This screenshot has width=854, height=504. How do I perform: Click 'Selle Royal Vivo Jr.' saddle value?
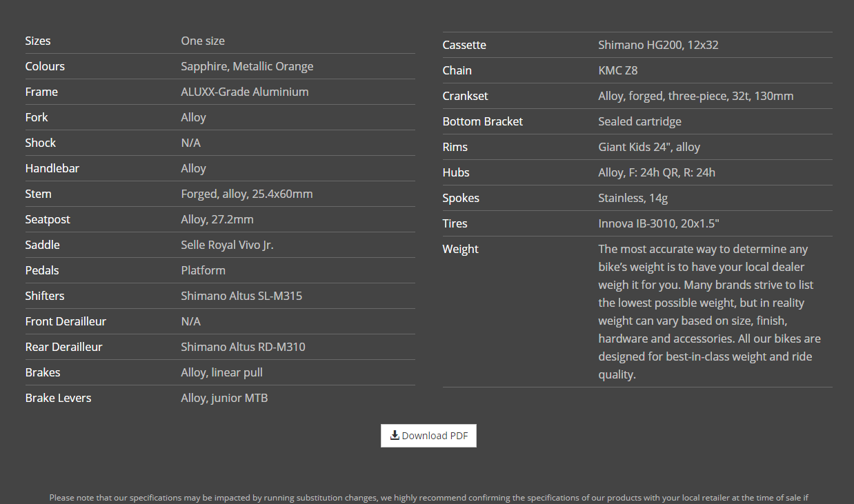[x=228, y=245]
